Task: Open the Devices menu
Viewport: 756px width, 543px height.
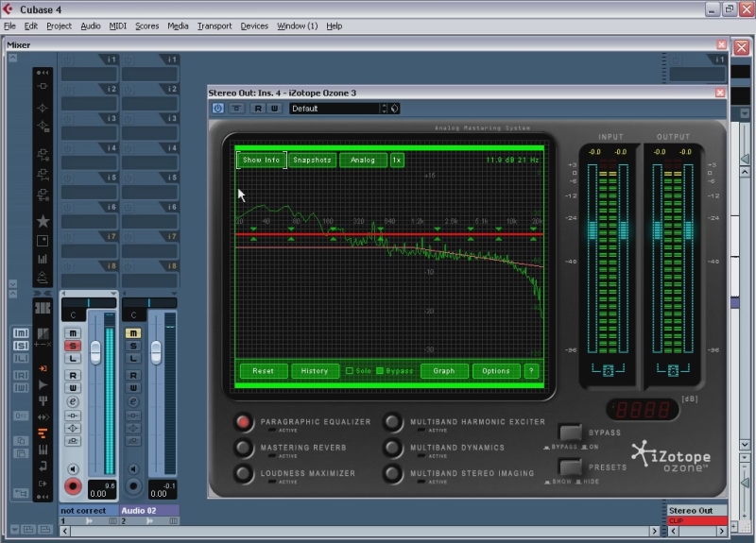Action: [254, 25]
